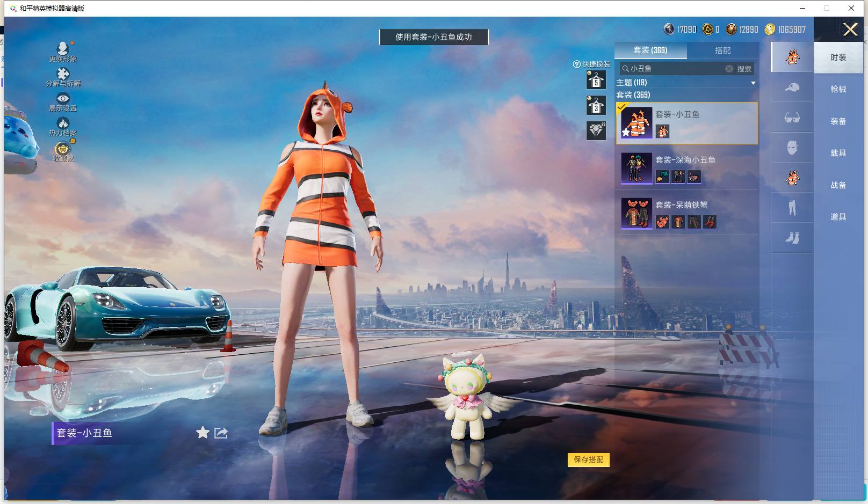
Task: Close the wardrobe with the X icon
Action: [850, 29]
